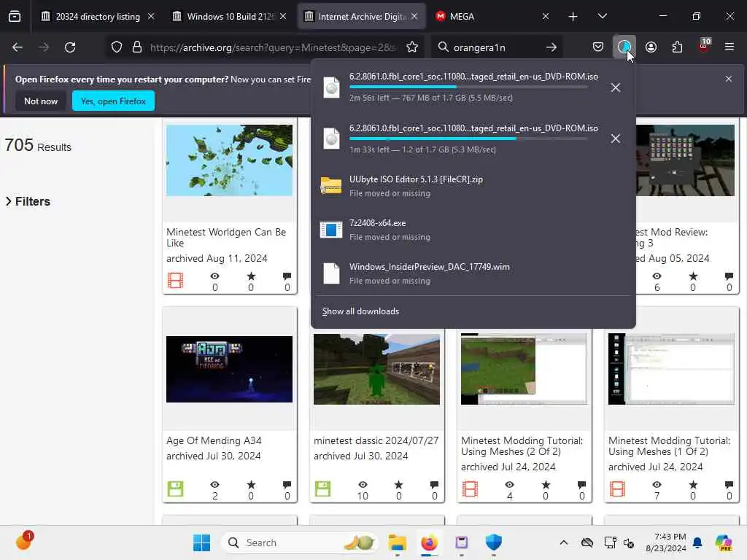Cancel first ISO download with 2m 56s left

(x=616, y=87)
